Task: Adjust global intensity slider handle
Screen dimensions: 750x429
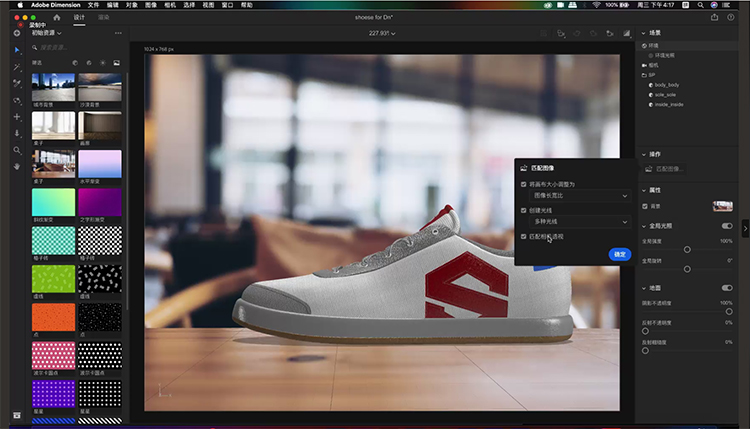Action: pos(687,250)
